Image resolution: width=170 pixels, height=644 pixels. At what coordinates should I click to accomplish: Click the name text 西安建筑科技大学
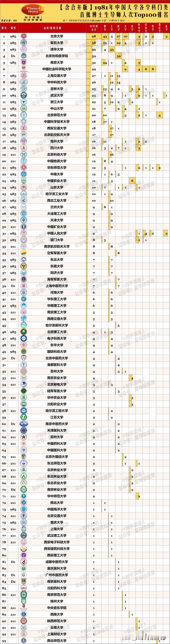[57, 549]
